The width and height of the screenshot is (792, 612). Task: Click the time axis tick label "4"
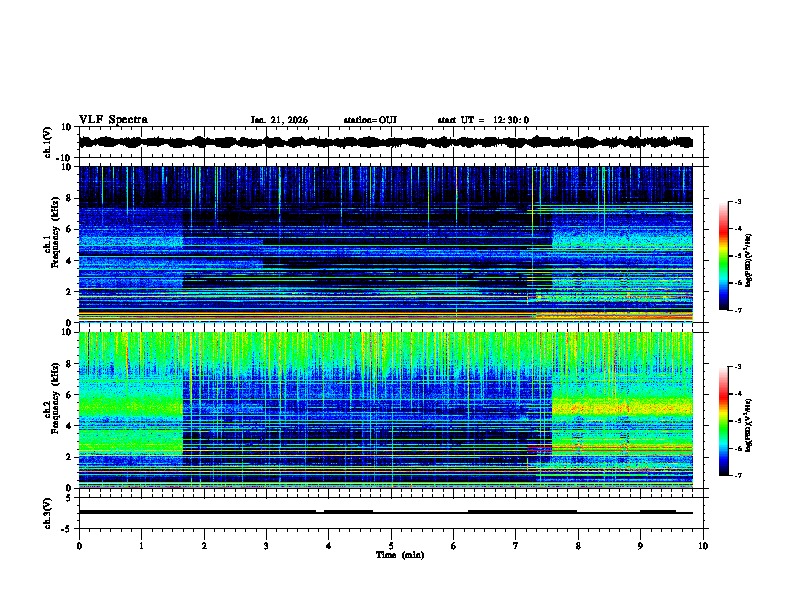tap(328, 546)
